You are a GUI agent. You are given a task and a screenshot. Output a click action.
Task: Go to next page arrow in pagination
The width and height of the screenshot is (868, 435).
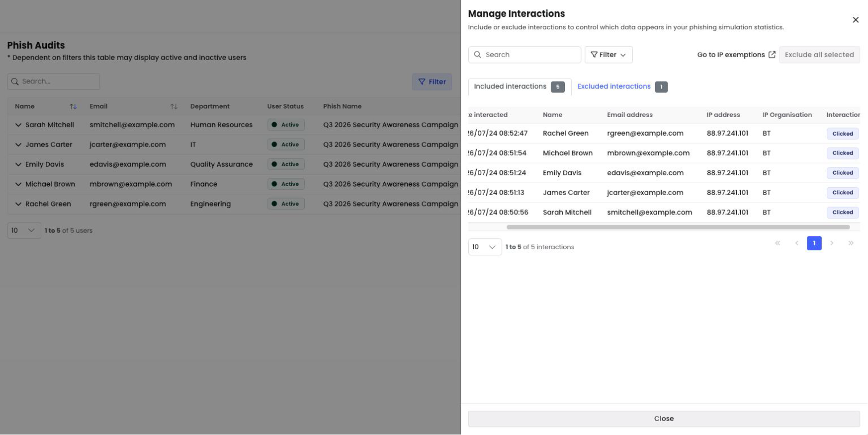pyautogui.click(x=832, y=243)
